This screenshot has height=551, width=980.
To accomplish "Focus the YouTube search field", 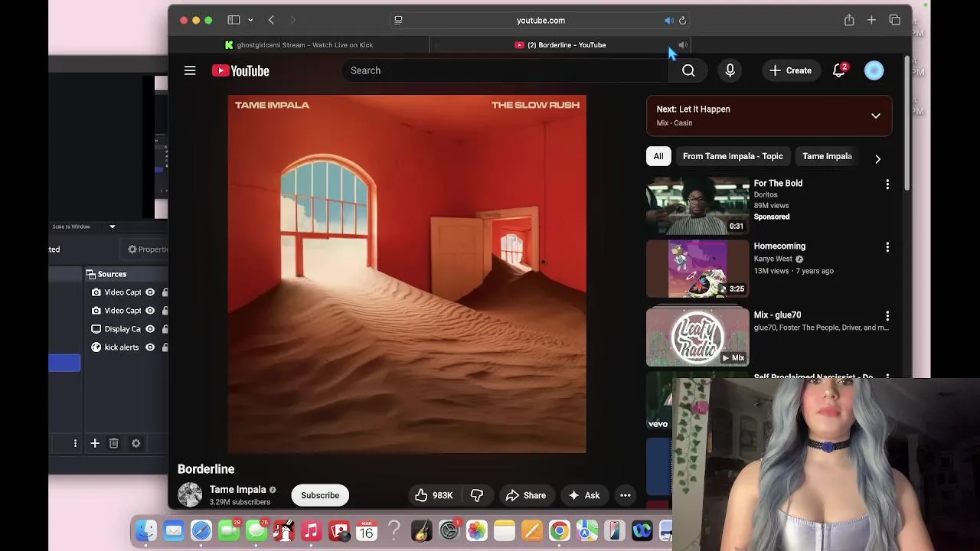I will pyautogui.click(x=505, y=70).
